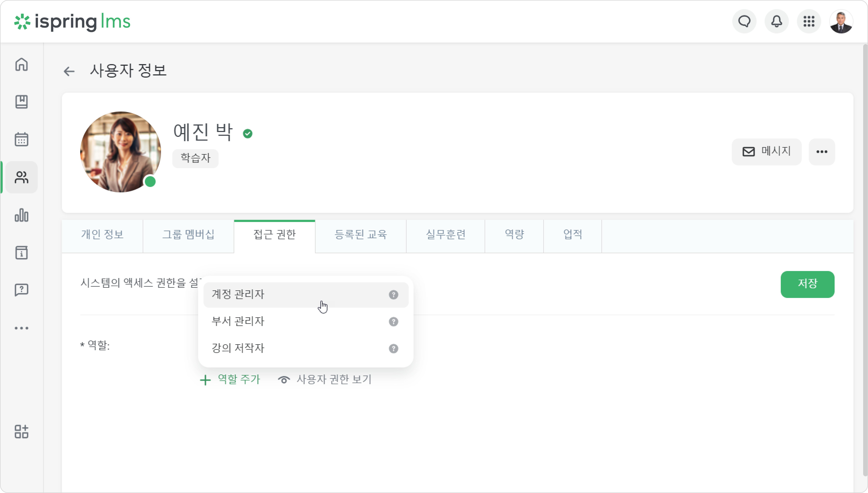Open the calendar icon in sidebar
This screenshot has height=493, width=868.
point(21,139)
